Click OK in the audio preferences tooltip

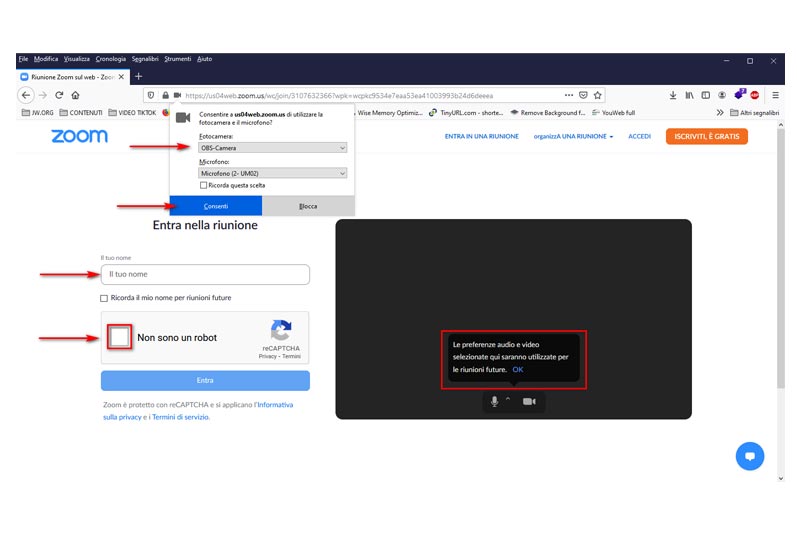(518, 370)
